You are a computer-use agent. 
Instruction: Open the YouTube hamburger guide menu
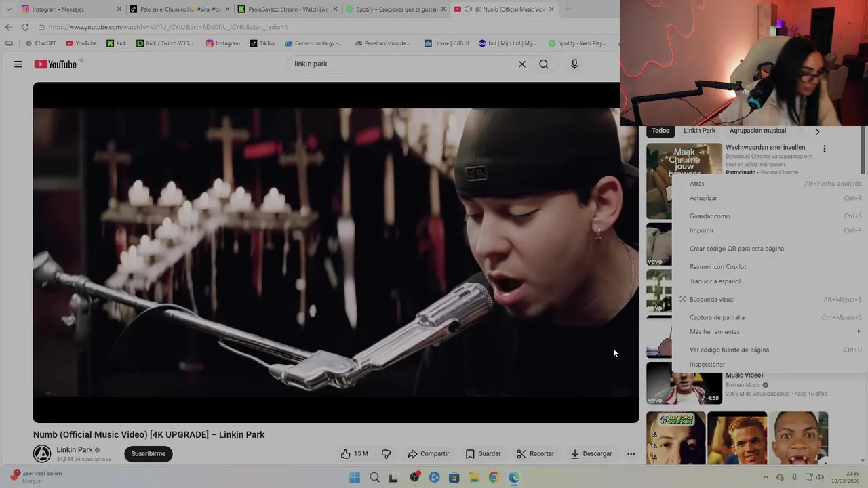tap(18, 64)
